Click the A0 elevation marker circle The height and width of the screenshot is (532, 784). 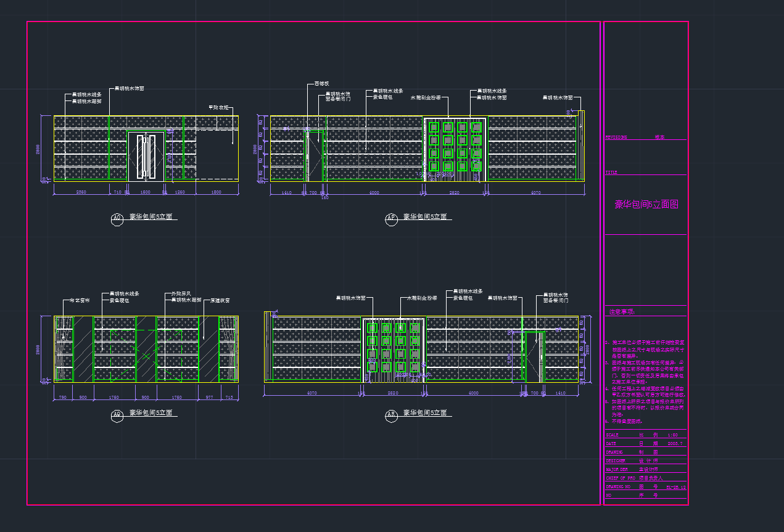pos(117,218)
